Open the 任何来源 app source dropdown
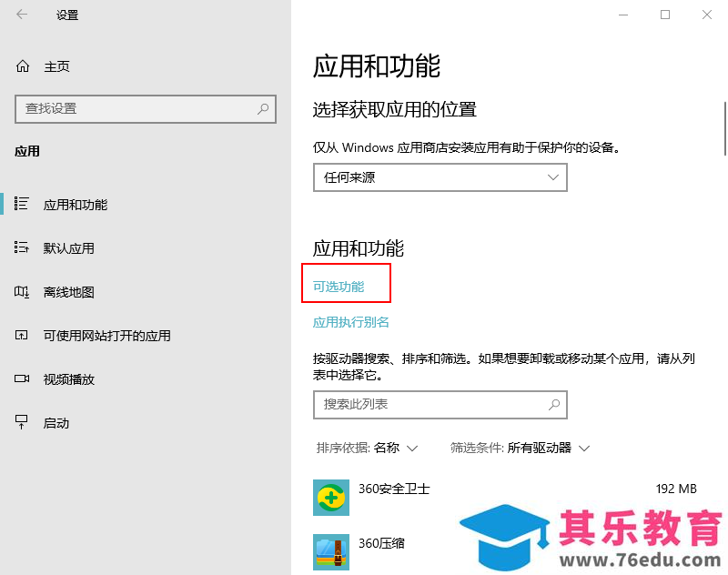The image size is (728, 575). click(x=440, y=177)
